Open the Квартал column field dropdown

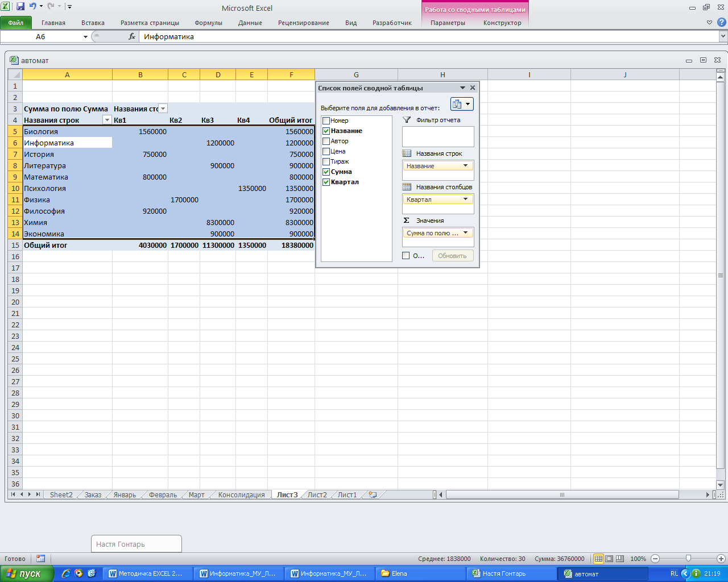(x=465, y=199)
